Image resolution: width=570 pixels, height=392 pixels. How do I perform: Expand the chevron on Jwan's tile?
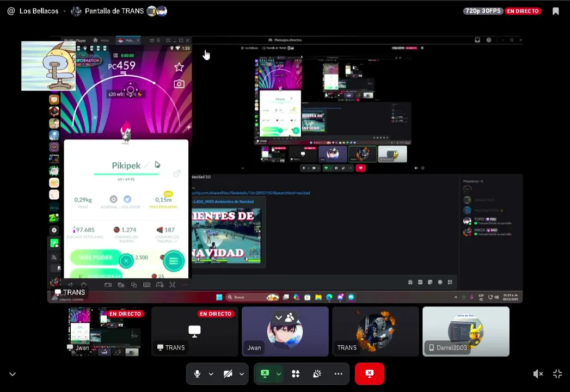coord(278,317)
